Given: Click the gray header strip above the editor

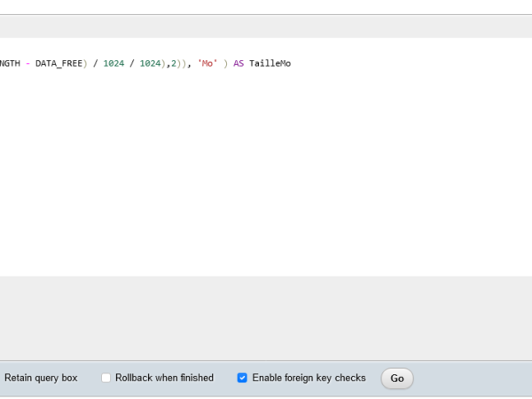Looking at the screenshot, I should point(266,26).
